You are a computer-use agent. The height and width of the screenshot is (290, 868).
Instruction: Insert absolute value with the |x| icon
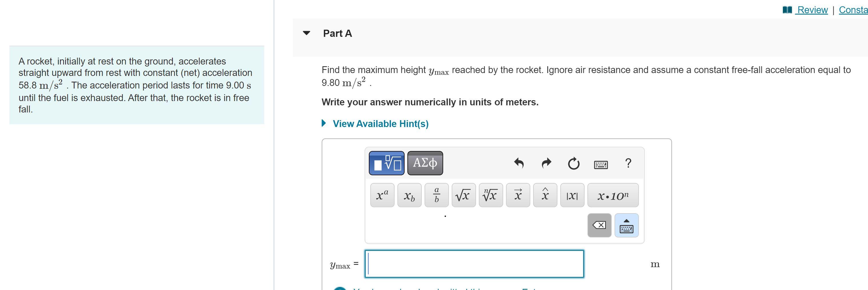(x=572, y=195)
